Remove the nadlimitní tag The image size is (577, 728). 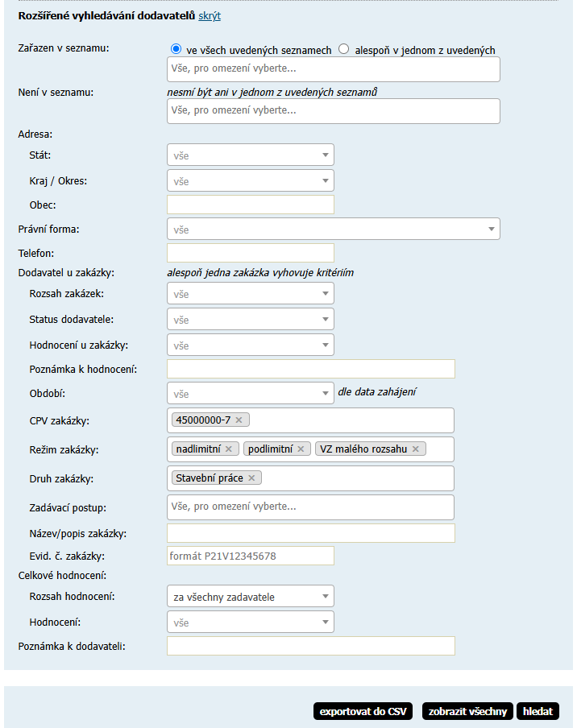(228, 449)
